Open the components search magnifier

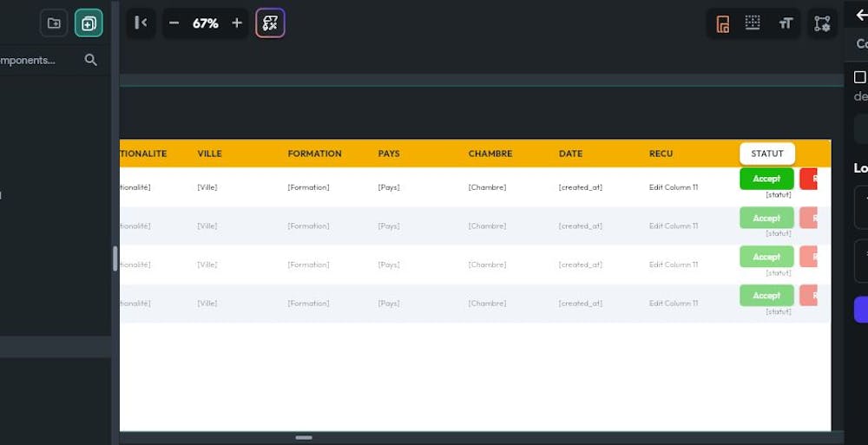pyautogui.click(x=91, y=60)
